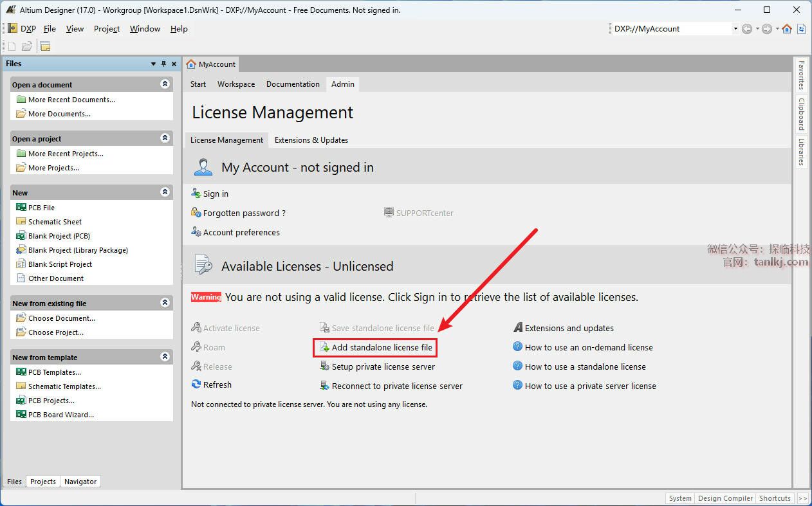
Task: Click the DXP menu icon
Action: coord(12,29)
